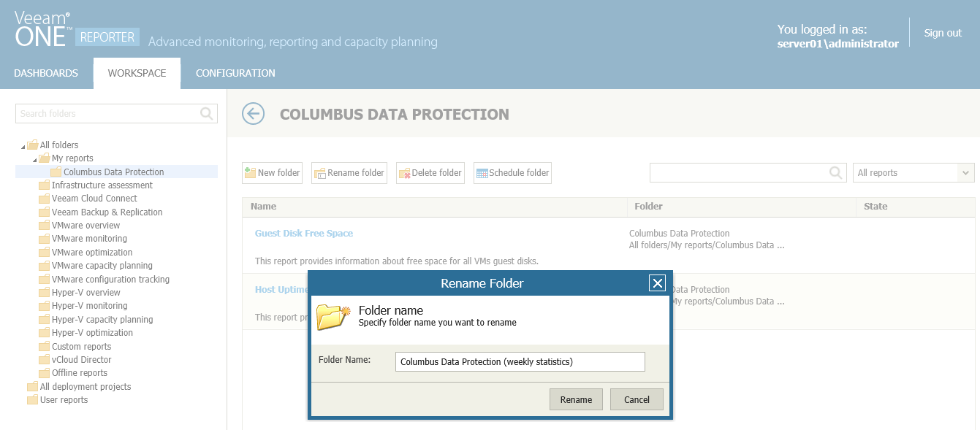Viewport: 980px width, 430px height.
Task: Click the Folder Name text field
Action: 520,361
